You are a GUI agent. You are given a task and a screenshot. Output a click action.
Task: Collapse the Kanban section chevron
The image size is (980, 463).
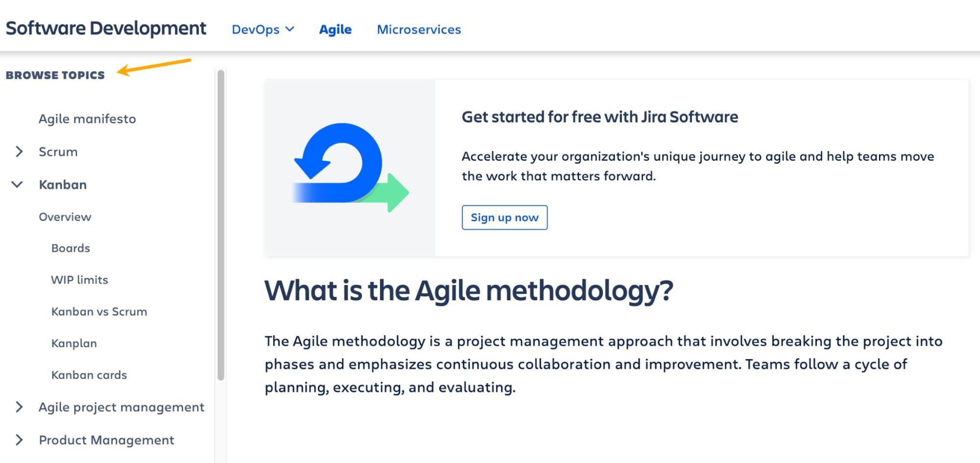[17, 185]
